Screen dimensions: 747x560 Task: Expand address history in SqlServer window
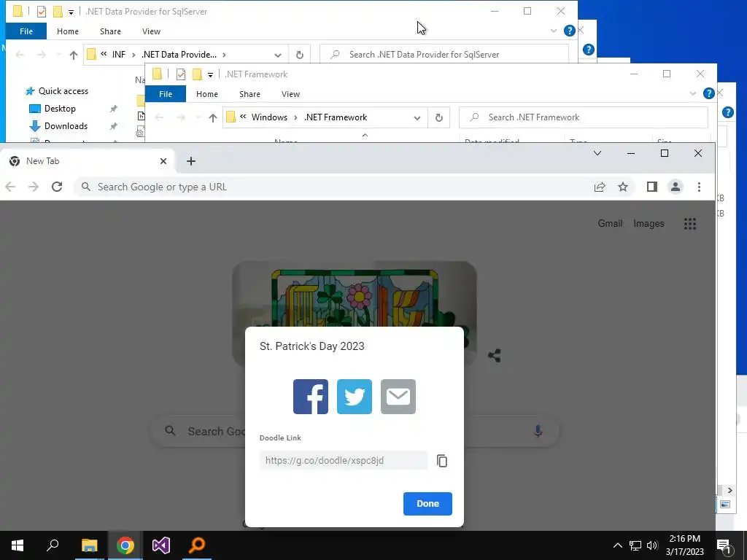point(278,55)
